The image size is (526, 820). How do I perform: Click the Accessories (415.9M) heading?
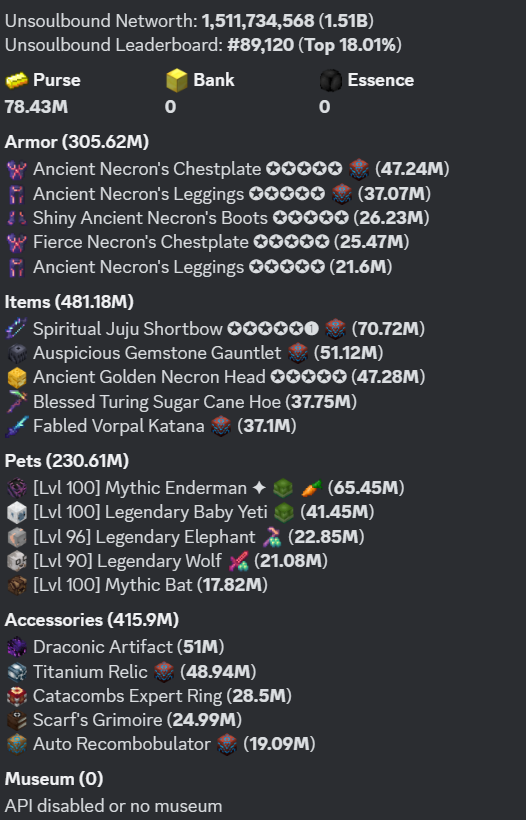(x=92, y=620)
